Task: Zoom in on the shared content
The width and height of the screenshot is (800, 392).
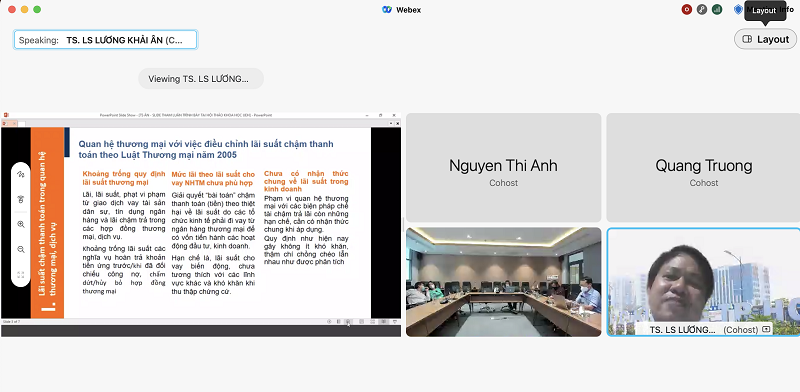Action: 21,225
